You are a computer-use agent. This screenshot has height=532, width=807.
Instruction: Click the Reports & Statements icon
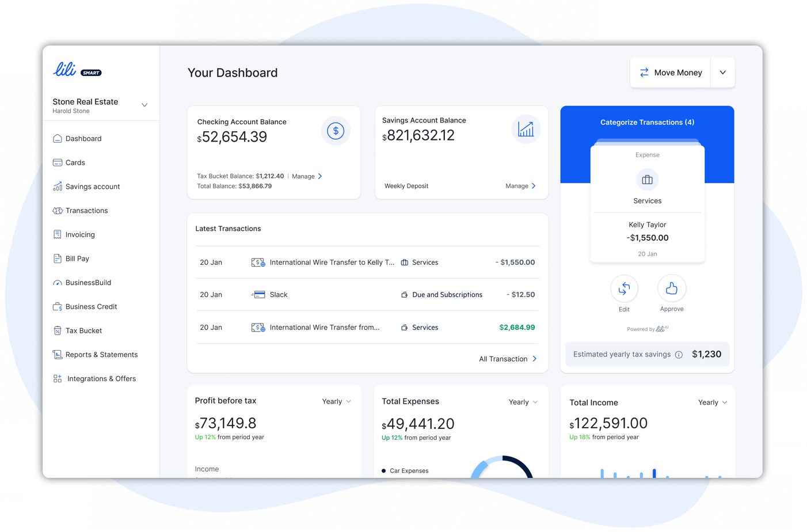click(x=58, y=355)
